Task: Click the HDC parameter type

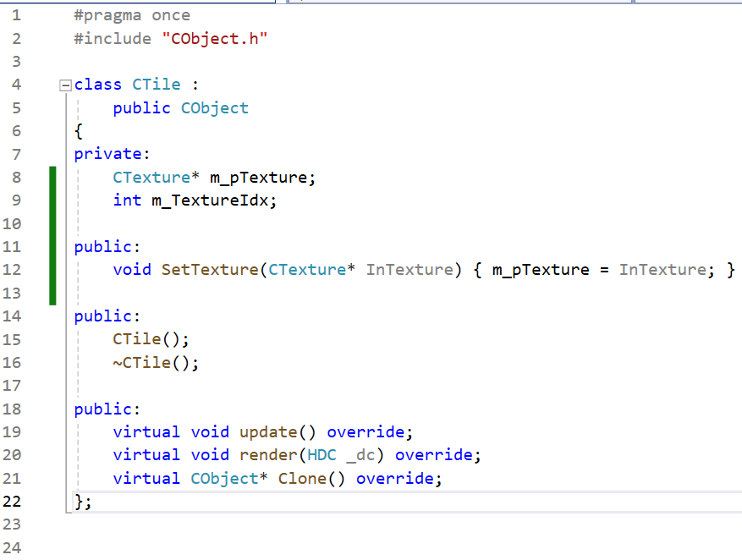Action: 322,455
